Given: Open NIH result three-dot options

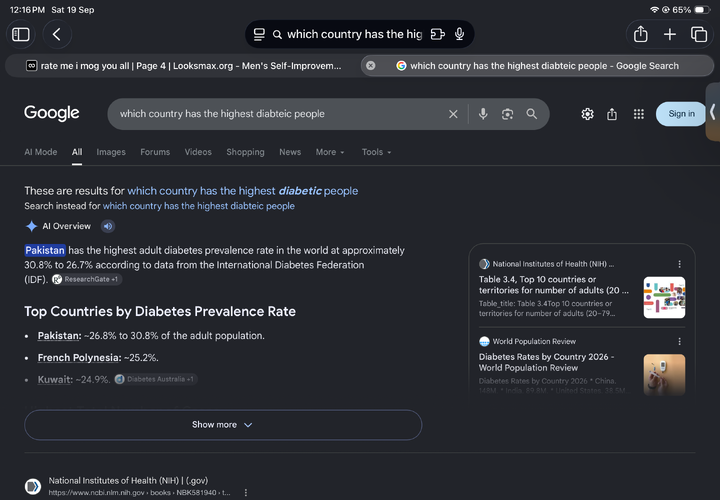Looking at the screenshot, I should tap(246, 493).
